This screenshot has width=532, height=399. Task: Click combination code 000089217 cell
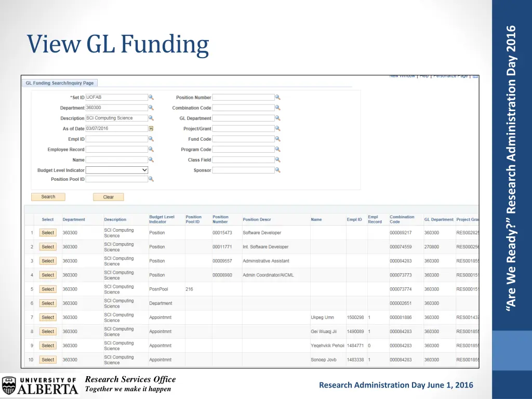point(401,233)
